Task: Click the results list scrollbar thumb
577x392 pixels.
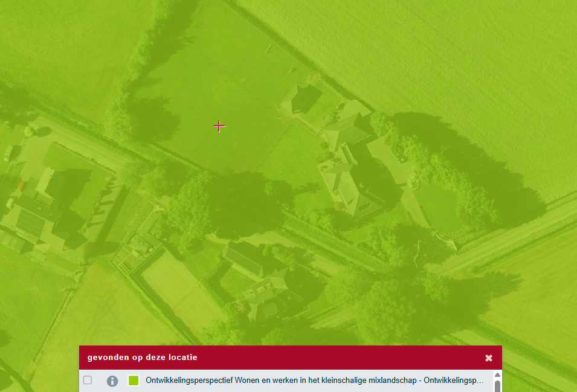Action: point(497,386)
